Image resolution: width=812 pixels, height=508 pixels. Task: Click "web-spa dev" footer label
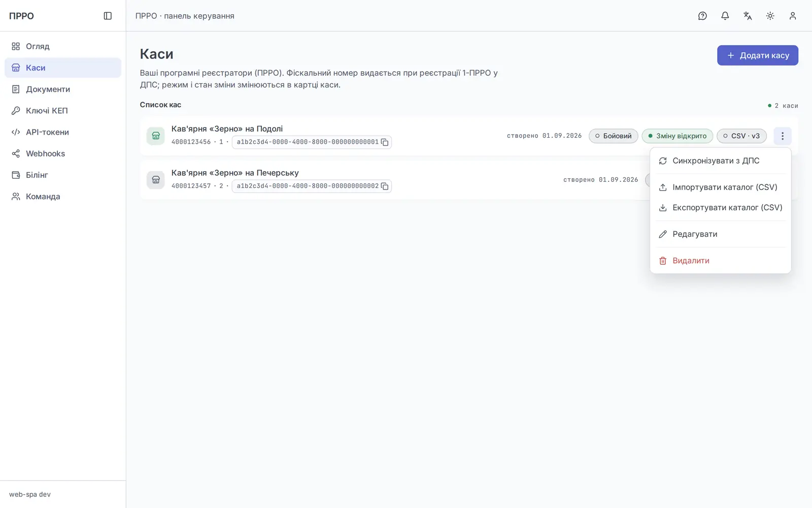click(x=30, y=494)
